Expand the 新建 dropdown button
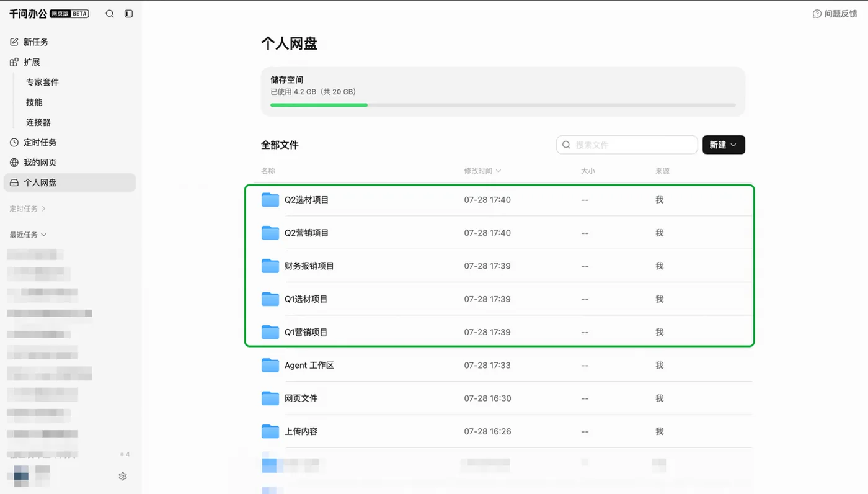 point(724,145)
